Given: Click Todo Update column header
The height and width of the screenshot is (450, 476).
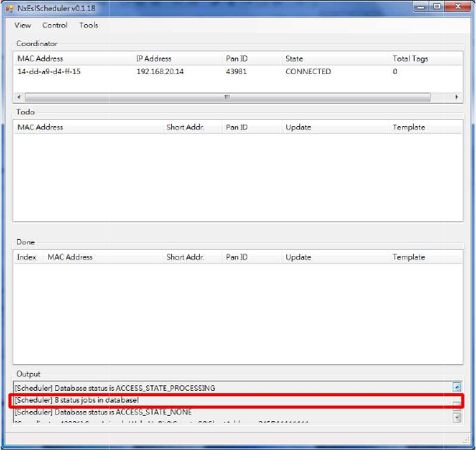Looking at the screenshot, I should (x=335, y=127).
